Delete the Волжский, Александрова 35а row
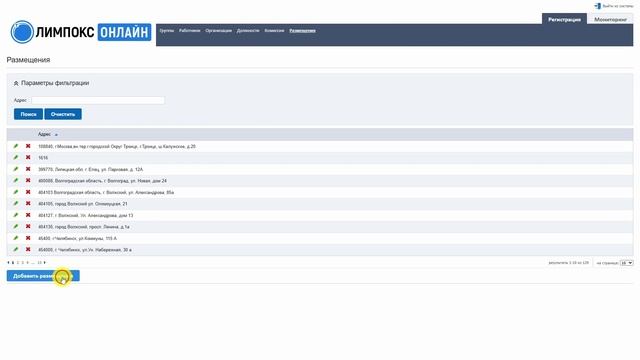640x360 pixels. pos(28,192)
